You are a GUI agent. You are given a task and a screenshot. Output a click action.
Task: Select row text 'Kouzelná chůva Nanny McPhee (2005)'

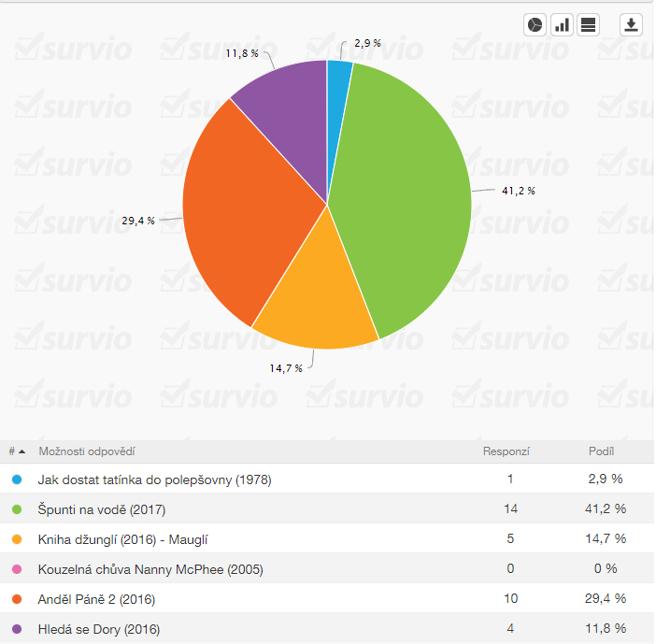150,569
